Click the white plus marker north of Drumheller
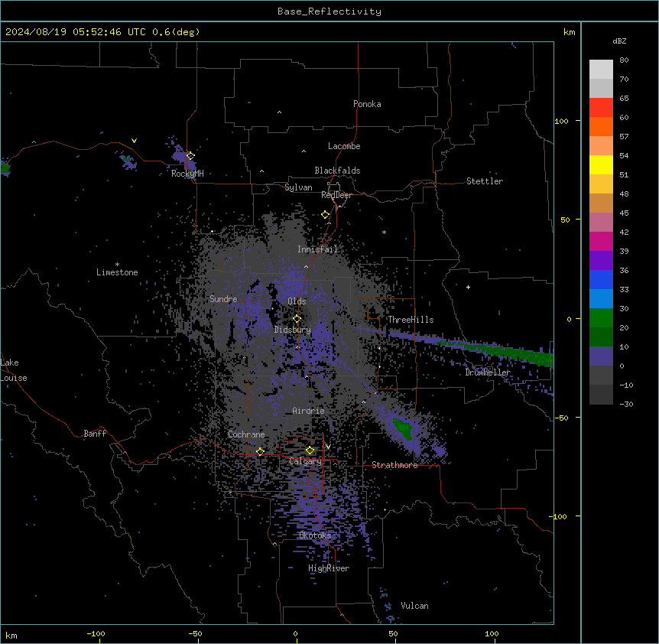This screenshot has height=644, width=659. 468,287
